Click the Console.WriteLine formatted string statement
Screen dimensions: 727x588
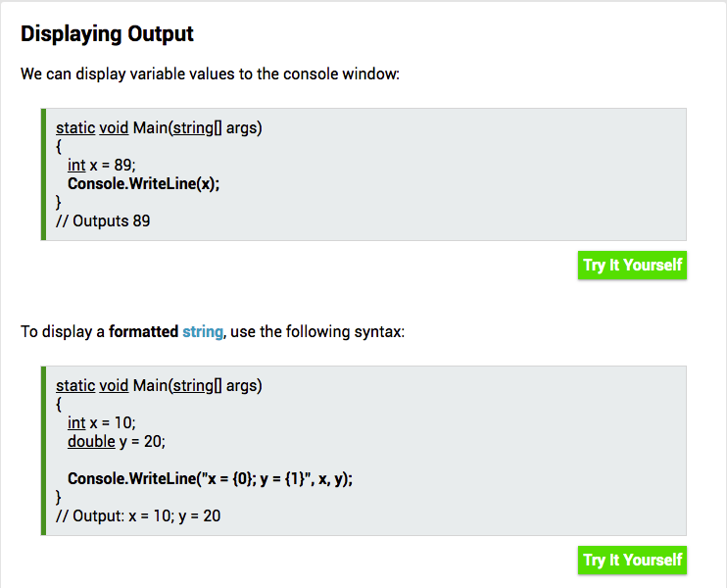(210, 478)
